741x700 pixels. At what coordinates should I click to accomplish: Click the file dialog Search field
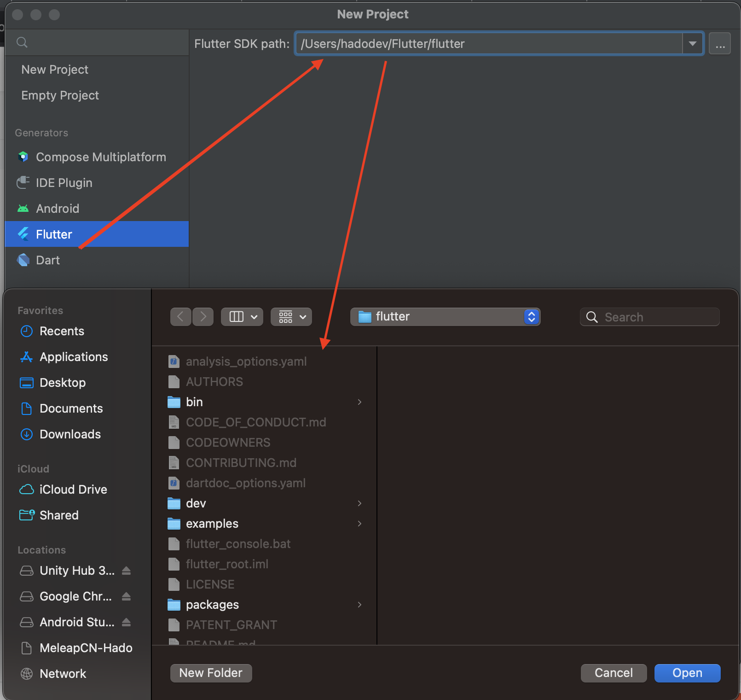649,317
